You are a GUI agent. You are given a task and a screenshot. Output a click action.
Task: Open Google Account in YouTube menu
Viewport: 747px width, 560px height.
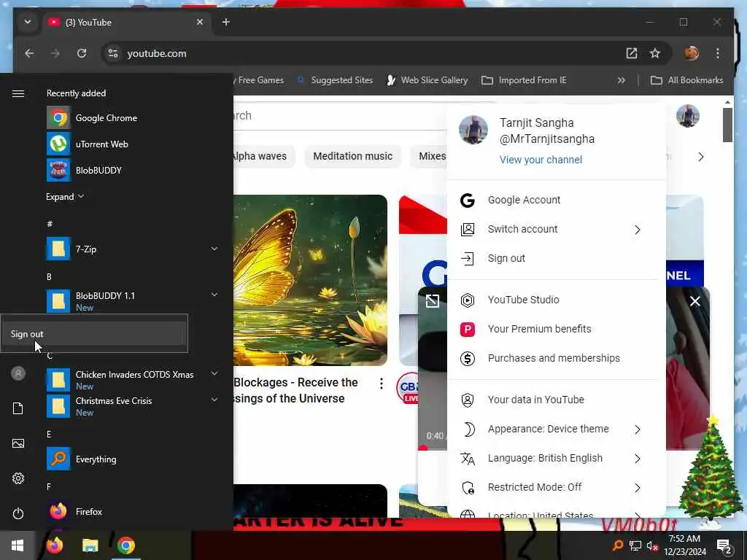coord(557,200)
